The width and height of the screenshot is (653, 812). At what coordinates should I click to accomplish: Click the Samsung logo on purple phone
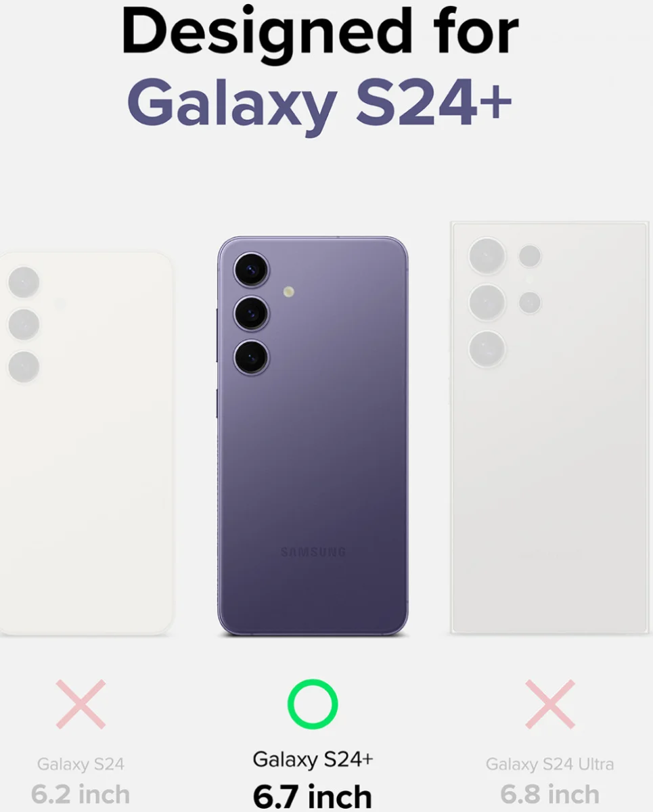[x=313, y=552]
